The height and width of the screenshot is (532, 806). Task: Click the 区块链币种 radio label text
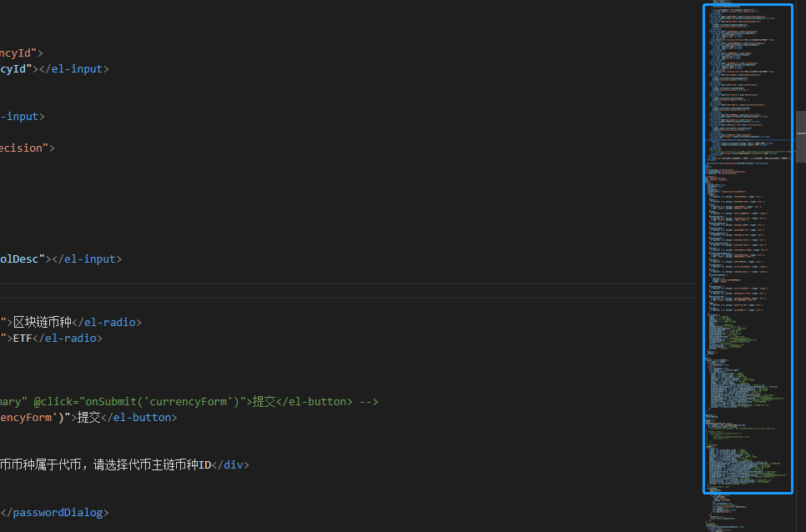[43, 323]
